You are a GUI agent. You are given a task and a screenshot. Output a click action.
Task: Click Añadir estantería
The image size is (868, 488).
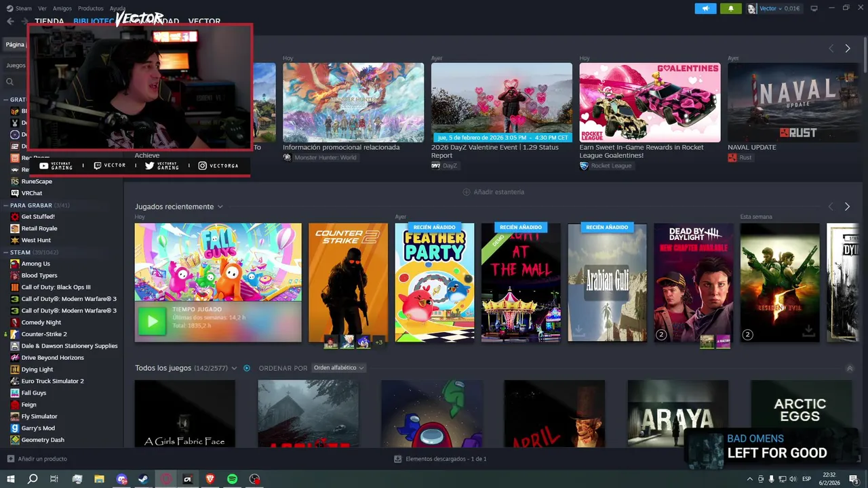tap(493, 192)
